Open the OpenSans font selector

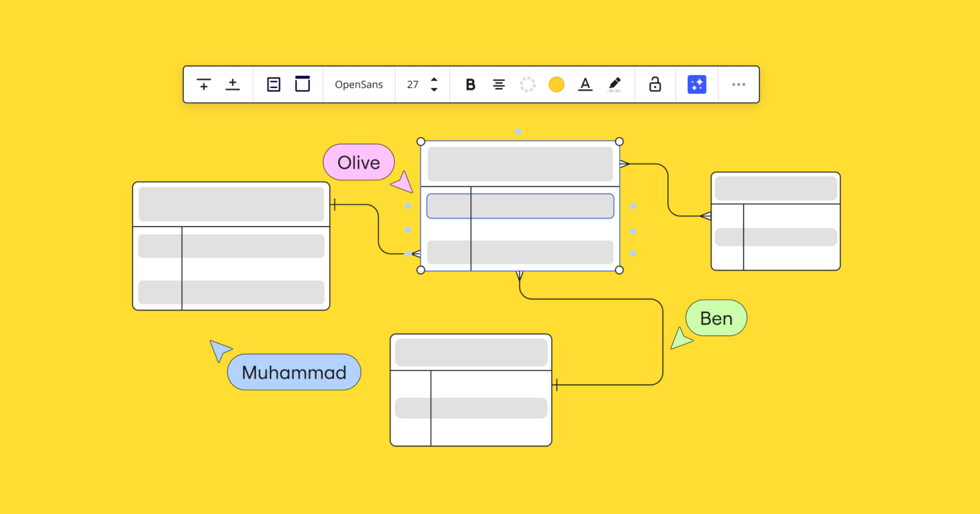click(359, 84)
